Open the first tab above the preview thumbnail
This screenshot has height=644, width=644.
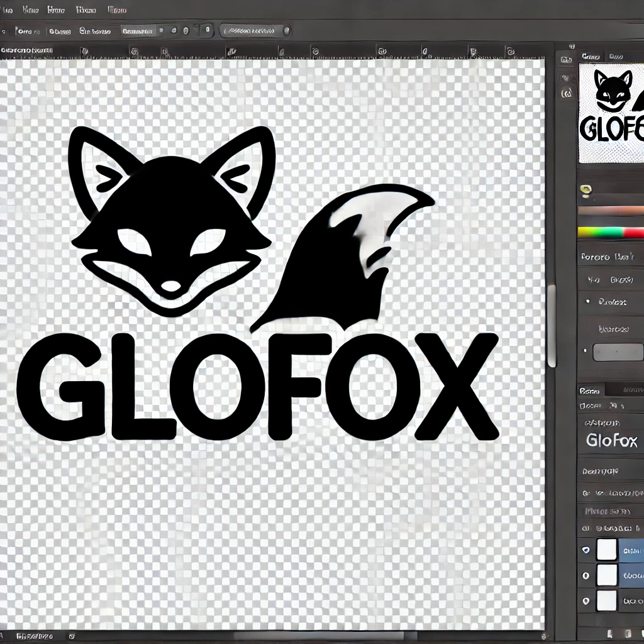coord(590,57)
